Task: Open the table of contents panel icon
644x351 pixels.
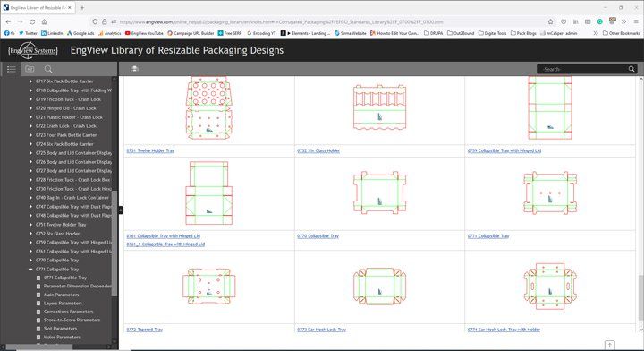Action: [11, 69]
